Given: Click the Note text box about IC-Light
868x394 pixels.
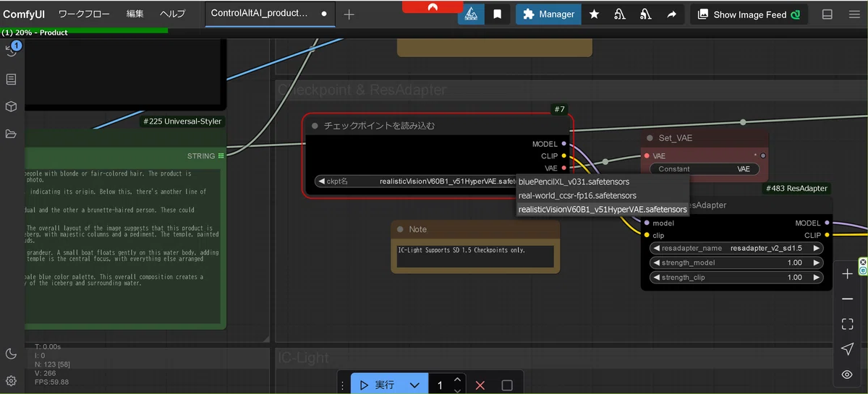Looking at the screenshot, I should pyautogui.click(x=475, y=256).
